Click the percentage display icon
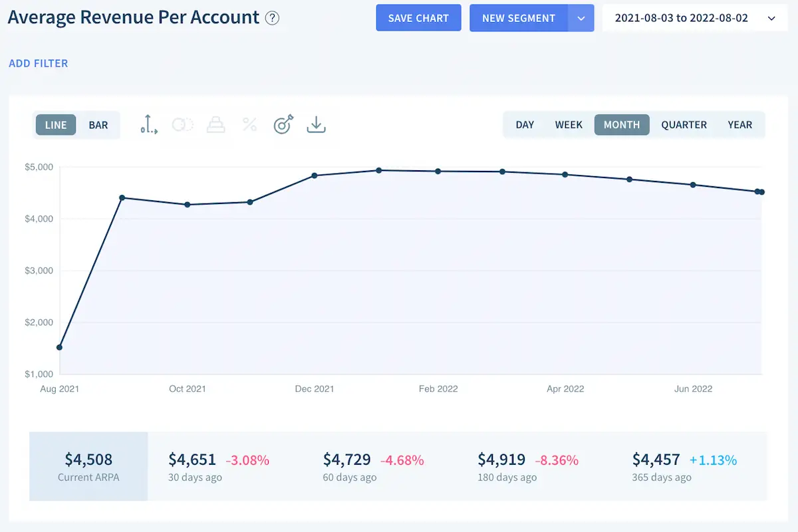This screenshot has width=798, height=532. [249, 124]
